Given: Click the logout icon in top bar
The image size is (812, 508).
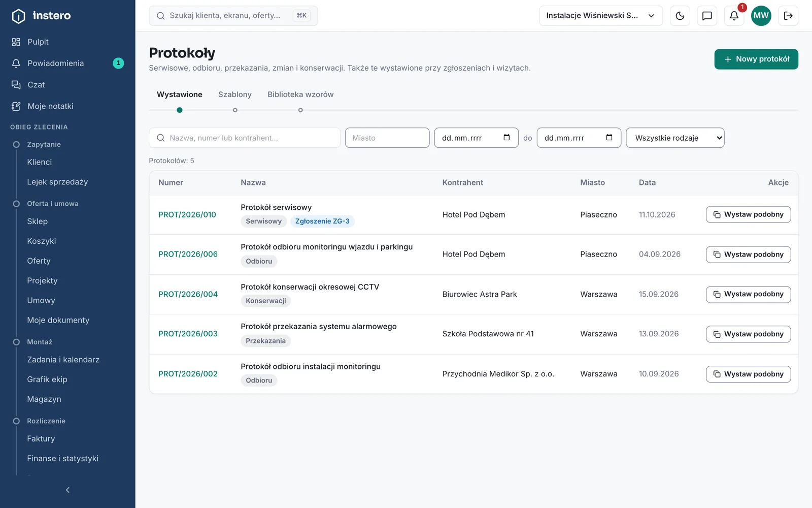Looking at the screenshot, I should click(x=788, y=16).
